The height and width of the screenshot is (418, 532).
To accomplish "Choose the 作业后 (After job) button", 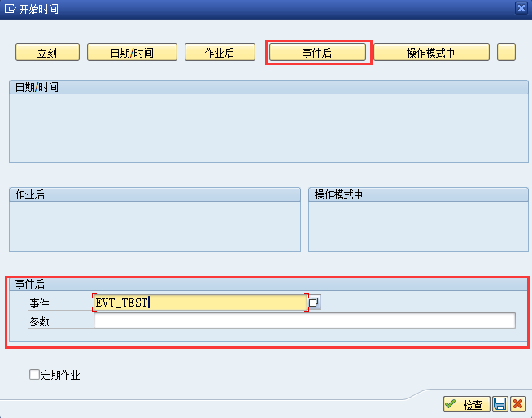I will tap(220, 52).
